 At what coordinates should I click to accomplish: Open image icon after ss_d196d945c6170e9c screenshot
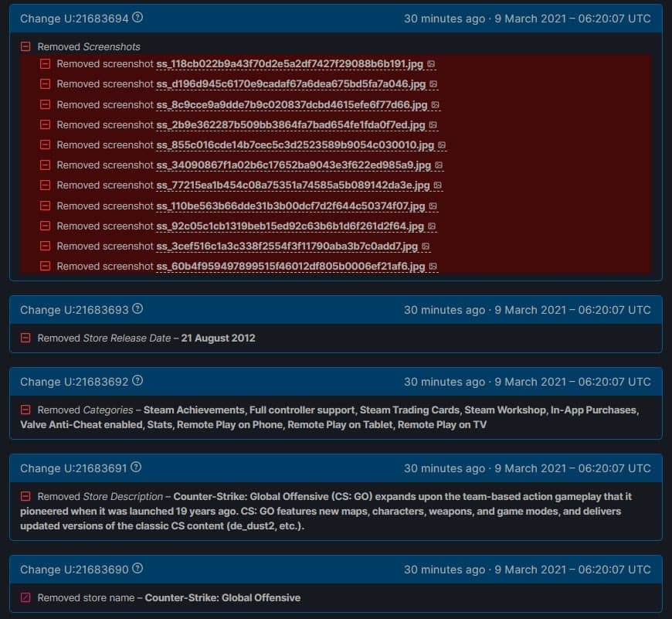click(x=433, y=84)
